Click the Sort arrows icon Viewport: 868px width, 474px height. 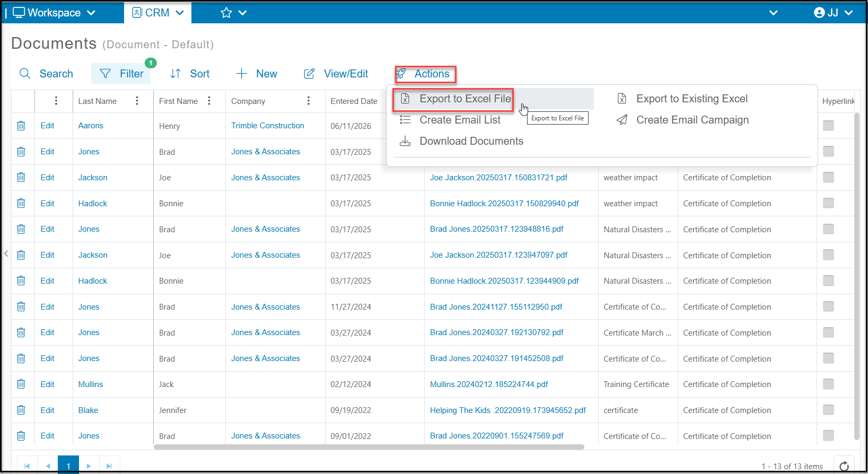pyautogui.click(x=176, y=74)
